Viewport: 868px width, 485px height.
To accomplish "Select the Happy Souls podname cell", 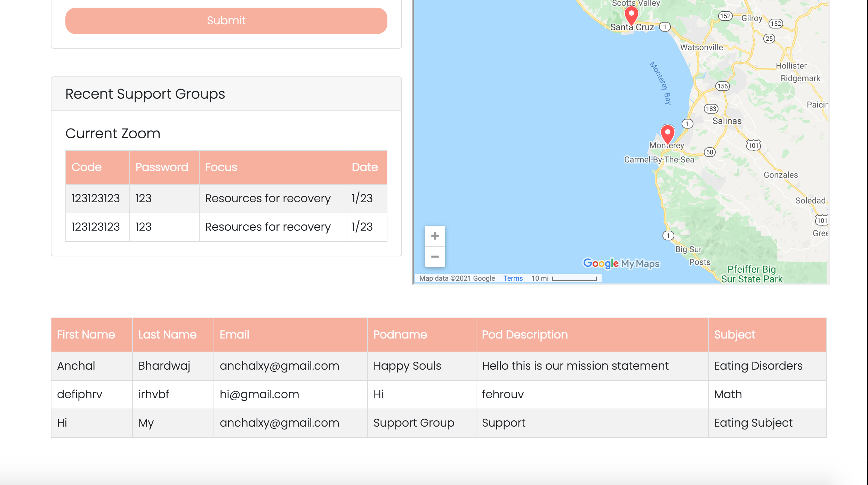I will [407, 366].
